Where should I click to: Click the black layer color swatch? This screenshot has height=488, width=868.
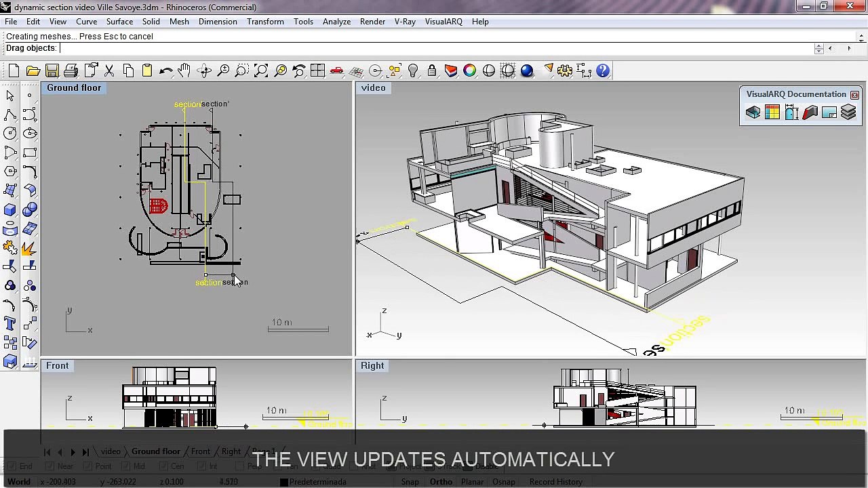[x=284, y=482]
